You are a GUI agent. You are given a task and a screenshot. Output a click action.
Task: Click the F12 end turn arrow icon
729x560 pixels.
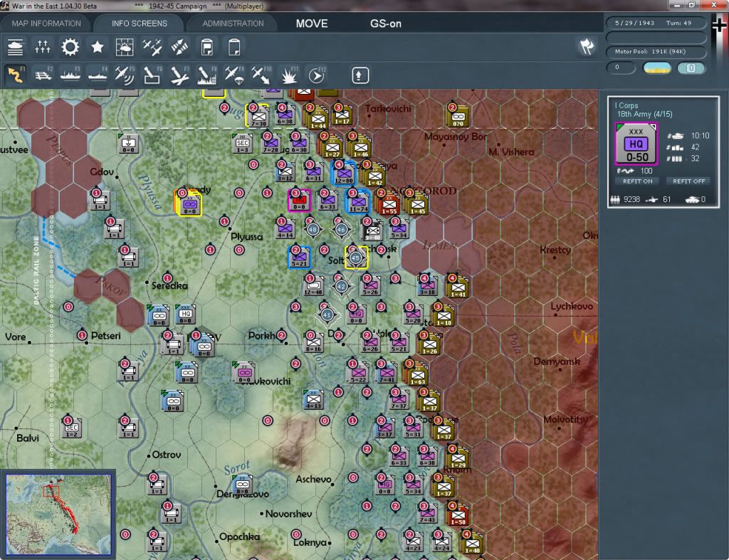click(317, 75)
